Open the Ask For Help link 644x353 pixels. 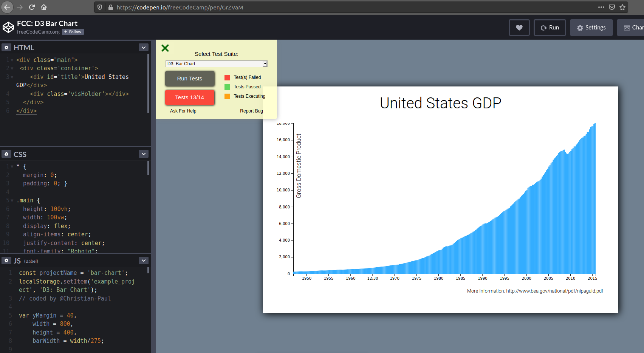[x=183, y=111]
